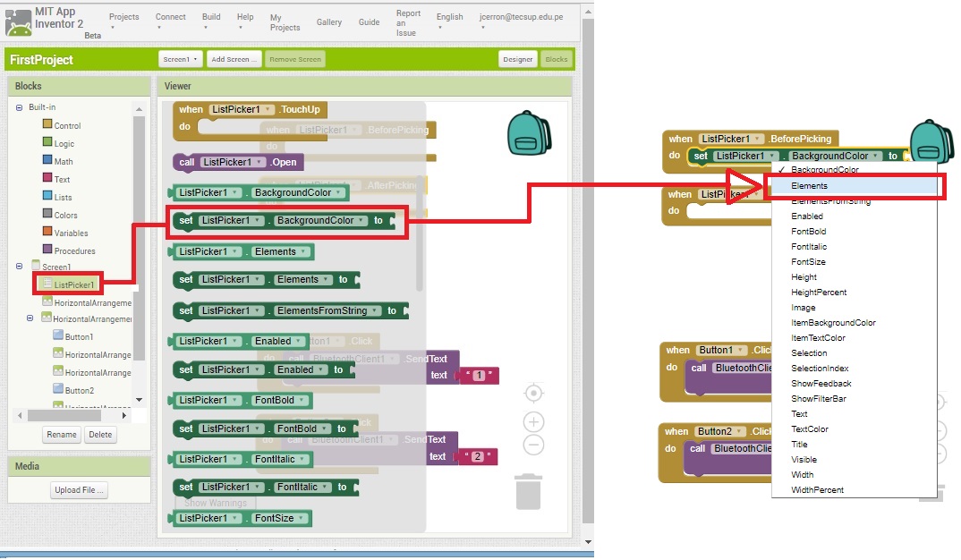
Task: Open property dropdown on set Enabled block
Action: [321, 370]
